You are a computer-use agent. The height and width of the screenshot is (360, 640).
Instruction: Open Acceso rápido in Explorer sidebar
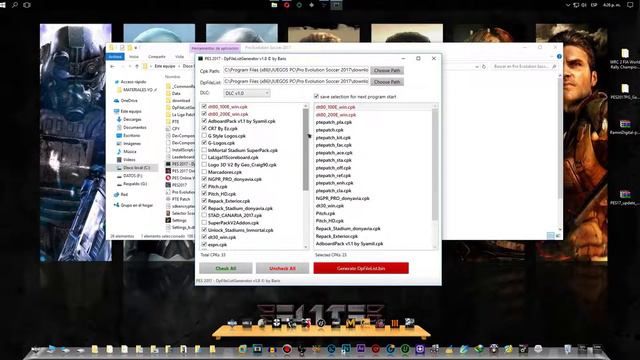tap(133, 82)
